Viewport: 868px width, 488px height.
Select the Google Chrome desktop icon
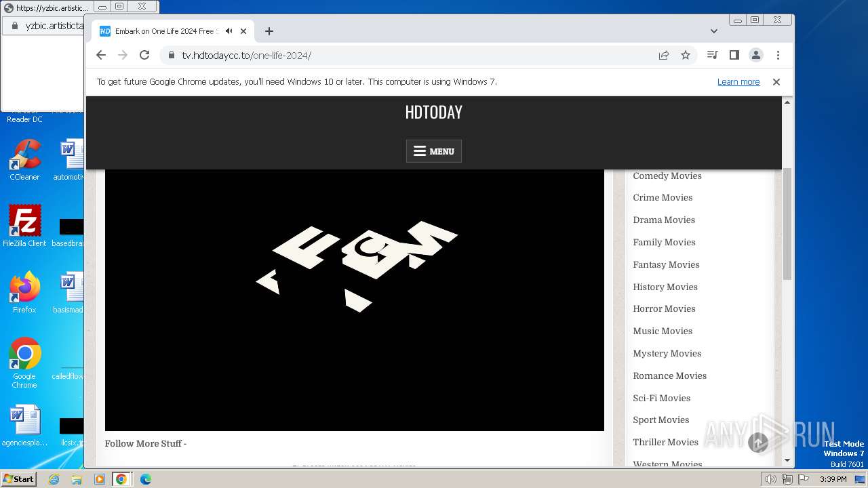pyautogui.click(x=24, y=363)
